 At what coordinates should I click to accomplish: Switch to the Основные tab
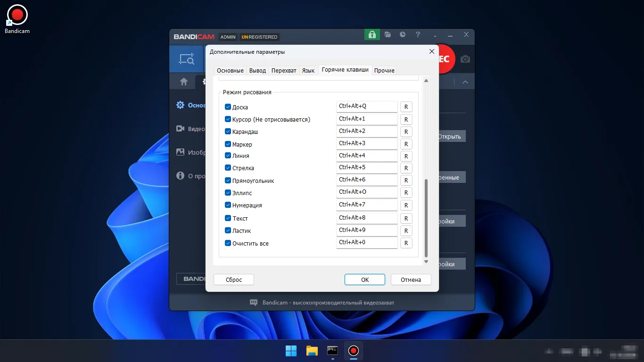230,70
